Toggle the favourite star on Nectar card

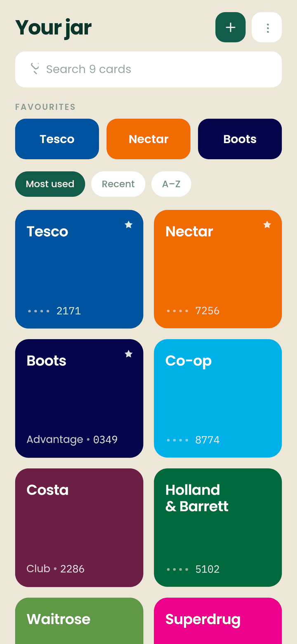[267, 224]
